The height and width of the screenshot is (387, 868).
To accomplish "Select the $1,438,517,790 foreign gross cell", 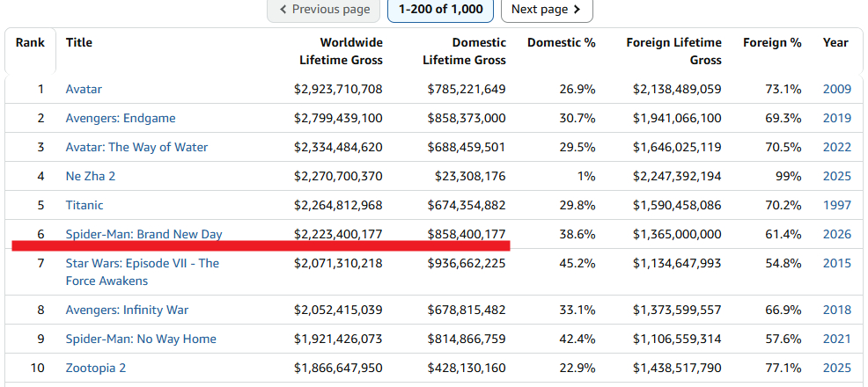I will coord(678,368).
